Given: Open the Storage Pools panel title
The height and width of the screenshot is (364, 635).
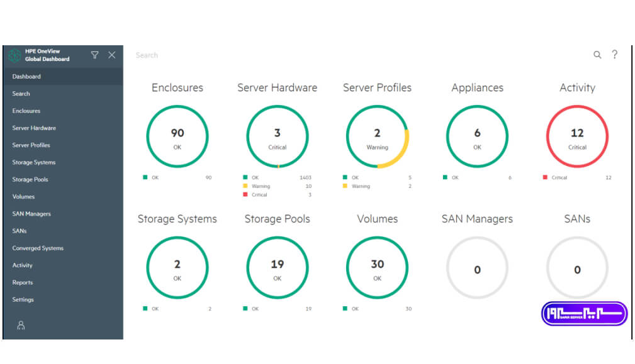Looking at the screenshot, I should click(x=277, y=219).
